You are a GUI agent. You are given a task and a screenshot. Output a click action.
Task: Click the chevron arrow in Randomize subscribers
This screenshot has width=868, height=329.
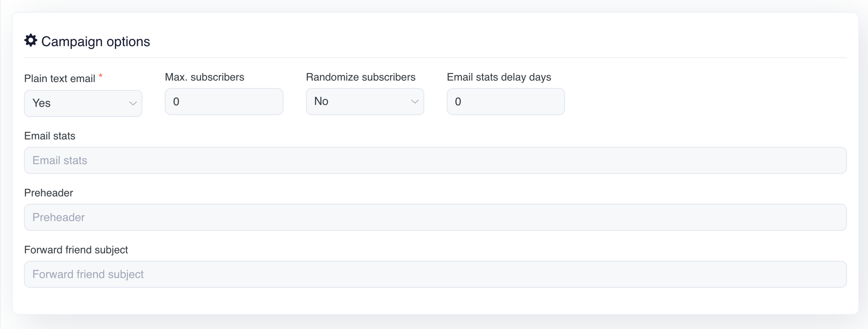point(414,102)
